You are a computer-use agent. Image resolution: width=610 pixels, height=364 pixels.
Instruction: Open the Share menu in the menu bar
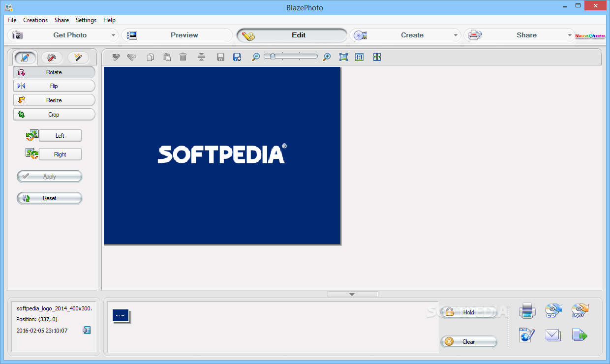[x=61, y=20]
